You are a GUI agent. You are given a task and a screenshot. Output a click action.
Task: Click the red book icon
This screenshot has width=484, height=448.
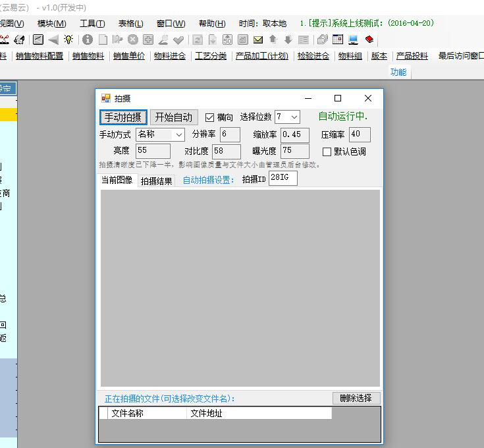[369, 40]
